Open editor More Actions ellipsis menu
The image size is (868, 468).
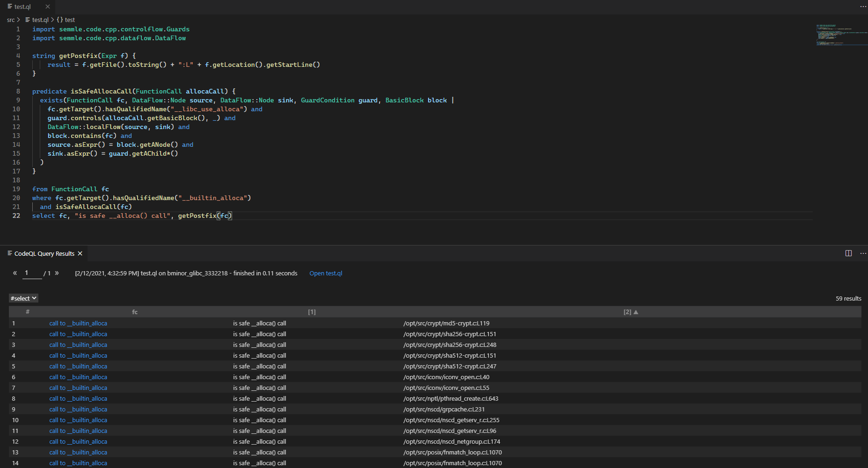pos(863,7)
